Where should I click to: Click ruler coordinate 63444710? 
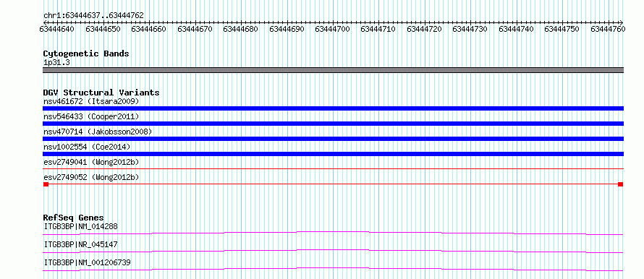click(x=378, y=30)
